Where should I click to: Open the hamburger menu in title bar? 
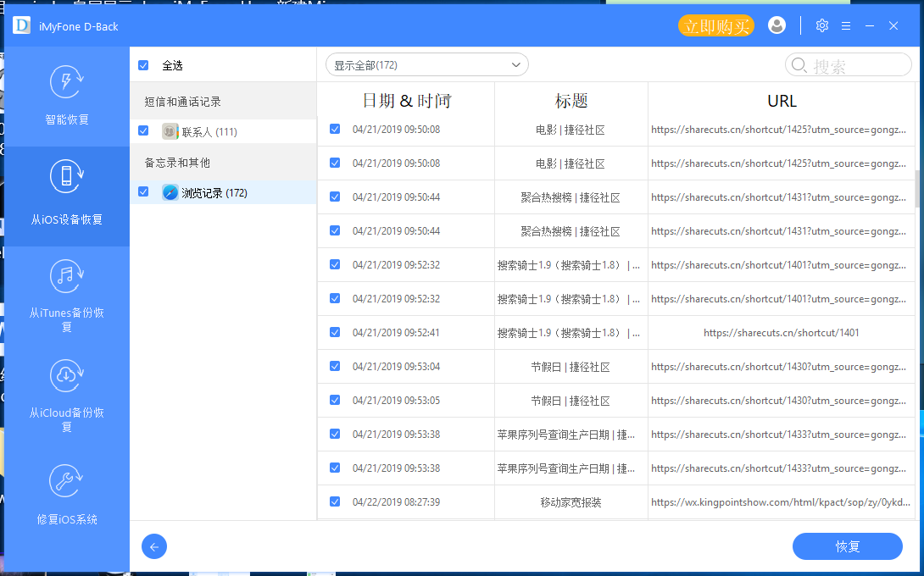click(845, 26)
